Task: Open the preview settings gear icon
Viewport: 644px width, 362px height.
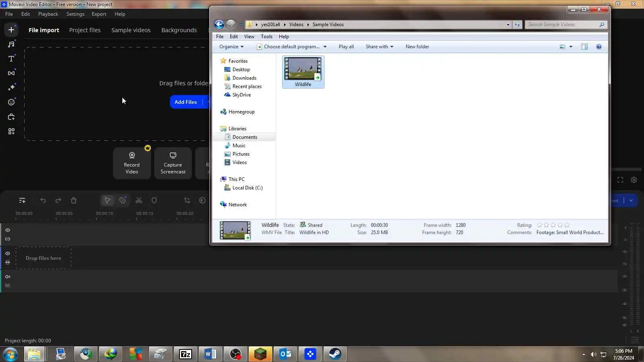Action: 634,180
